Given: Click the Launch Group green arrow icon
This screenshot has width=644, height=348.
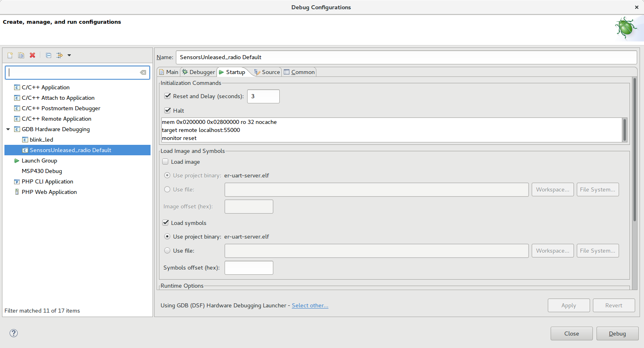Looking at the screenshot, I should pyautogui.click(x=17, y=161).
